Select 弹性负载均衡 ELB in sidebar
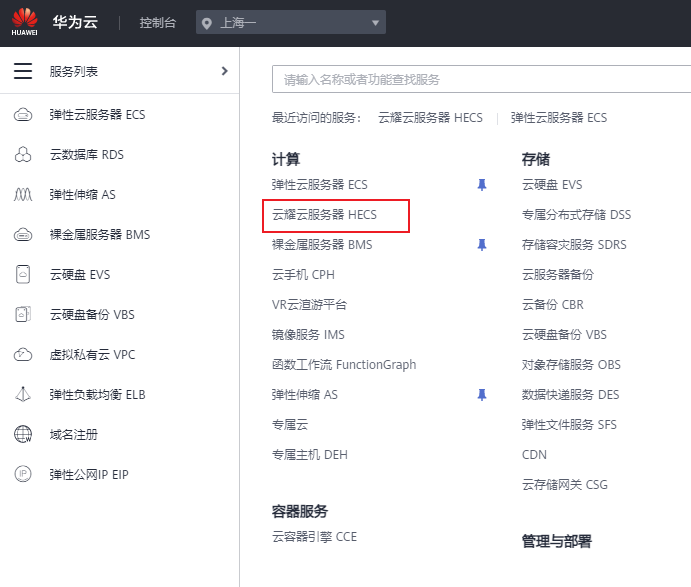 pyautogui.click(x=97, y=394)
